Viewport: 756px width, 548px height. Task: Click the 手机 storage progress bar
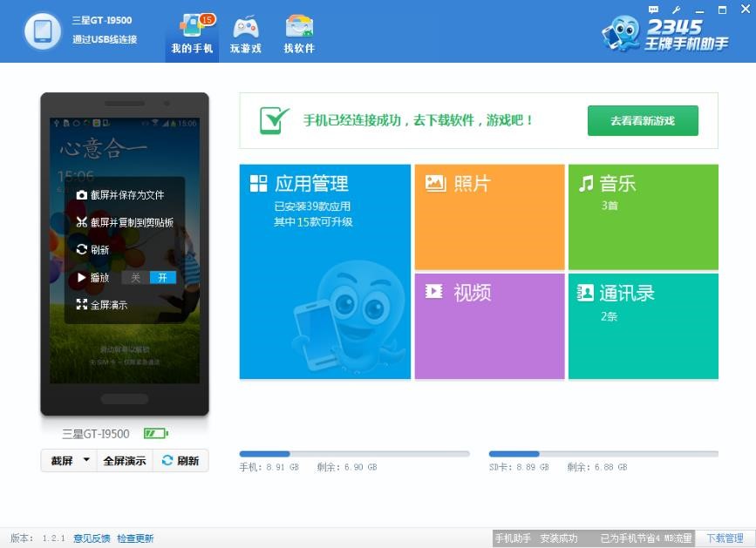click(x=354, y=454)
